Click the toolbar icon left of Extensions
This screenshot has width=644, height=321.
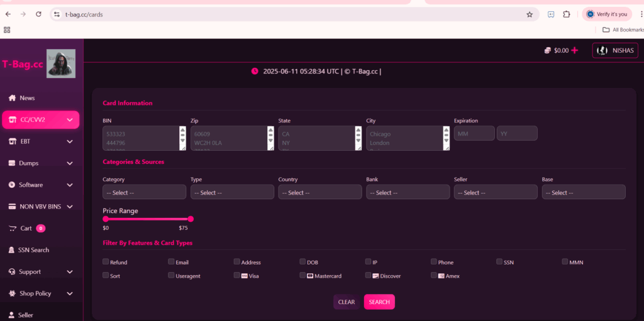coord(551,14)
